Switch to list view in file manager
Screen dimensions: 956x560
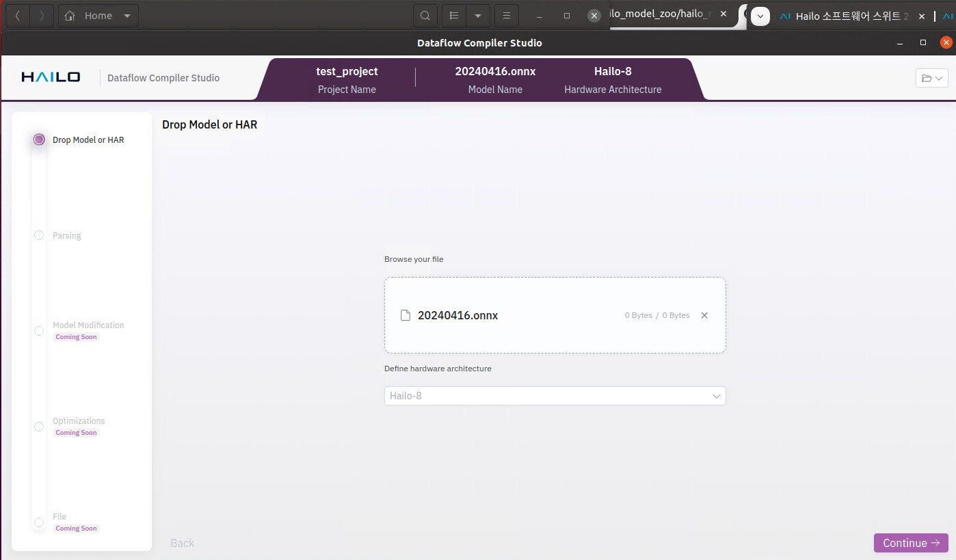[x=454, y=16]
